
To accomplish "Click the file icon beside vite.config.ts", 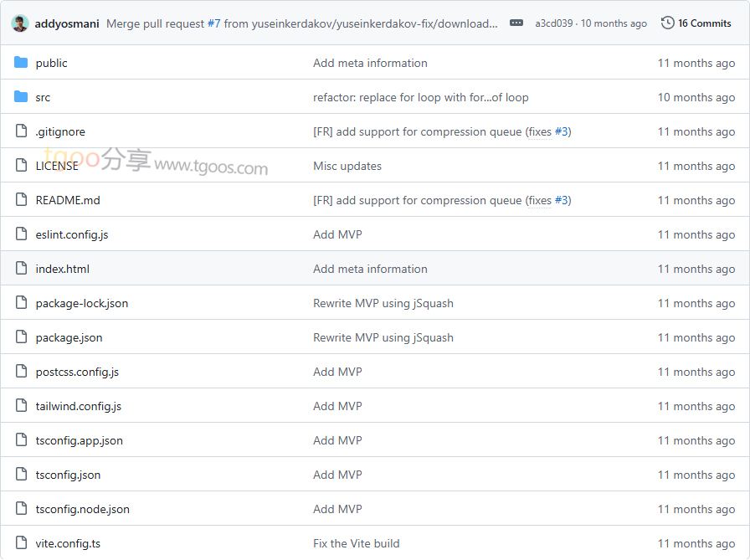I will tap(21, 543).
